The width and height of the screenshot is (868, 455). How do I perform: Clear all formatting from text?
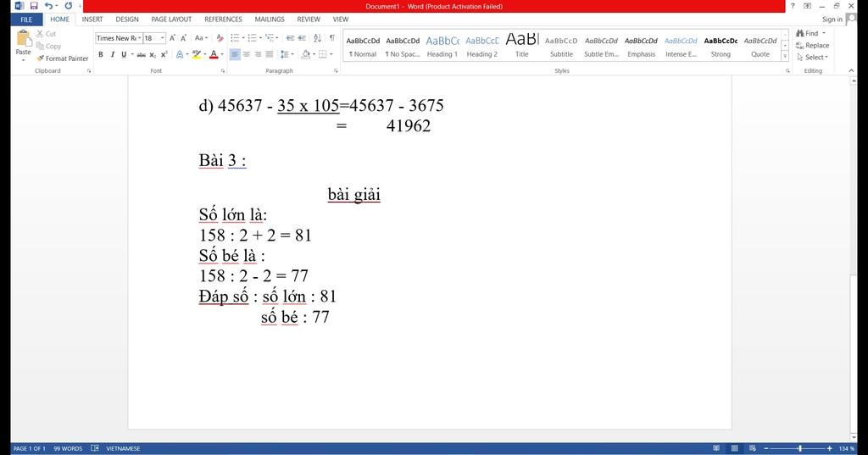tap(220, 38)
